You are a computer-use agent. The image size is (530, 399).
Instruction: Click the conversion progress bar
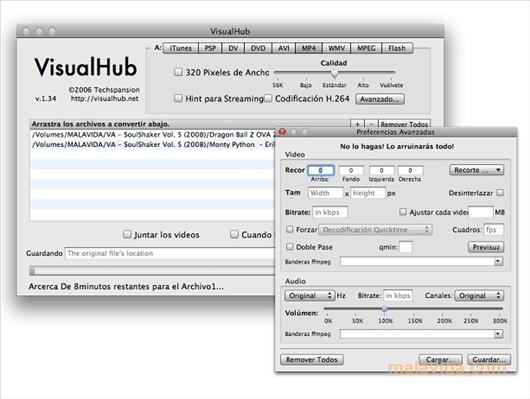(152, 271)
